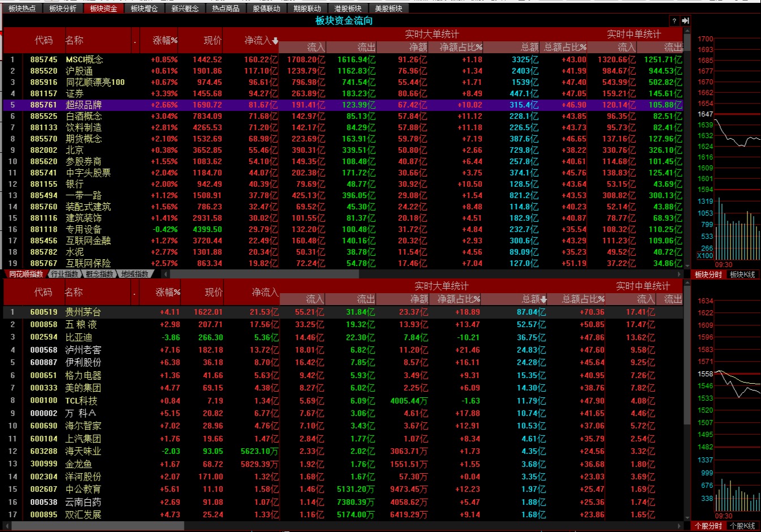Sort sector table by 涨幅% header
The width and height of the screenshot is (761, 532).
coord(165,41)
